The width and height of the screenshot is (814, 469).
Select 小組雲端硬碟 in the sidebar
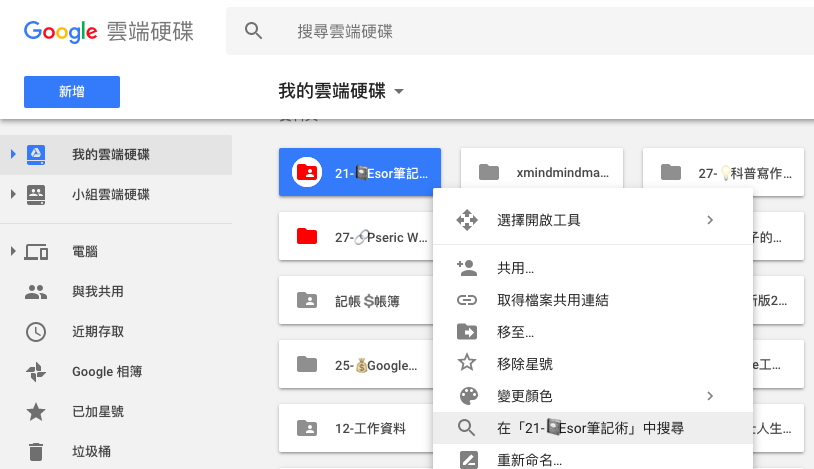point(116,195)
